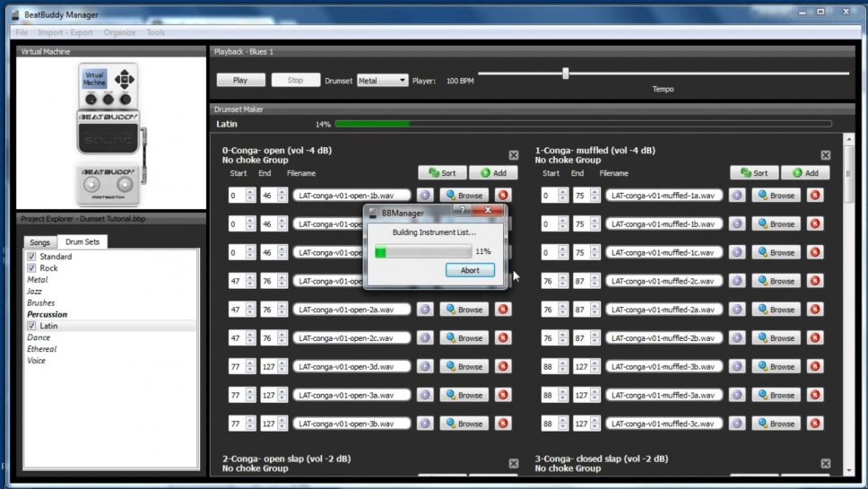Close the 1-Conga muffled instrument panel
The height and width of the screenshot is (489, 868).
(x=826, y=155)
